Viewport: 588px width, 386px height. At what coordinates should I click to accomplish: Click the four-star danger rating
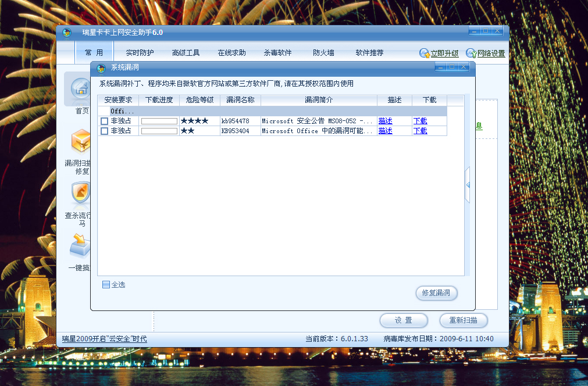pyautogui.click(x=194, y=121)
